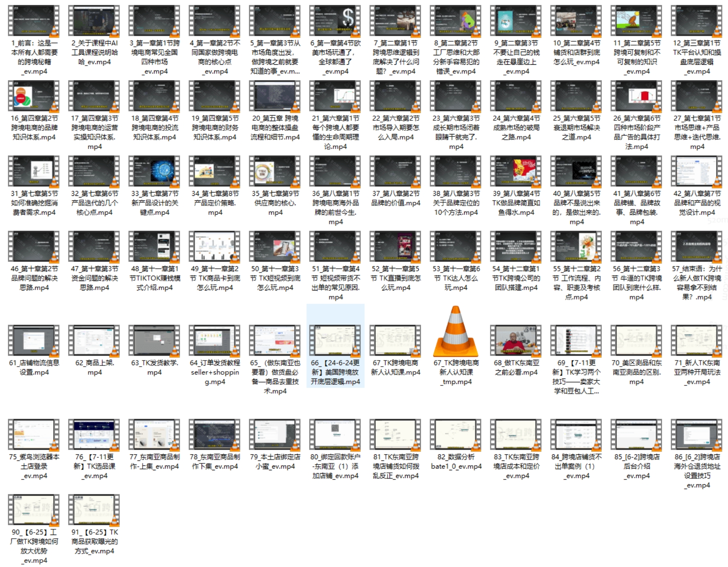This screenshot has height=567, width=728.
Task: Click the video icon for 1_前言 file
Action: pos(34,21)
